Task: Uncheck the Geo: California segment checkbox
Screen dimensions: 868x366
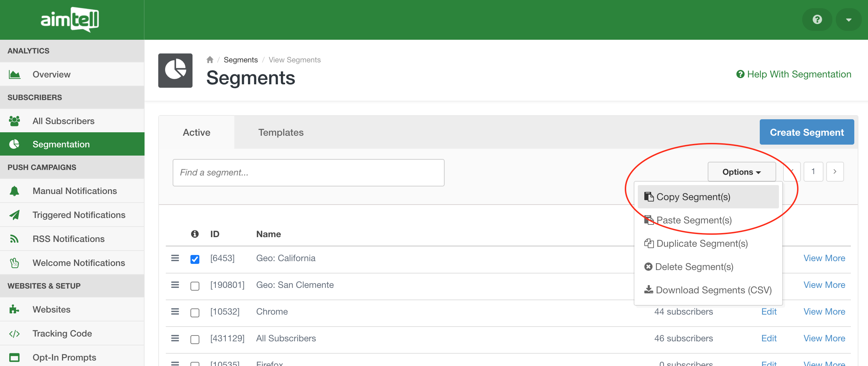Action: pos(195,259)
